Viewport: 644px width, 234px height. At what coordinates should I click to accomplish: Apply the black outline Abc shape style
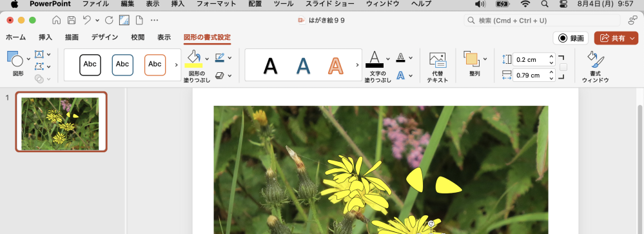point(90,64)
